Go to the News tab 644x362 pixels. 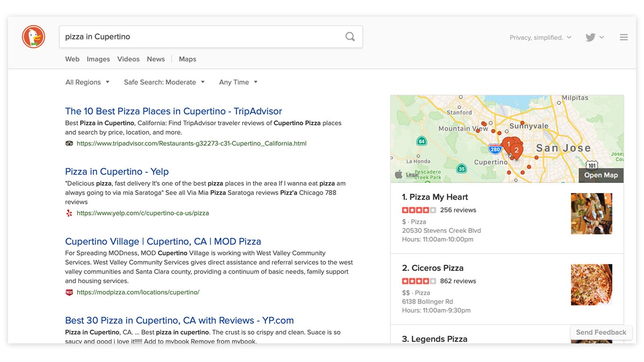(x=155, y=59)
